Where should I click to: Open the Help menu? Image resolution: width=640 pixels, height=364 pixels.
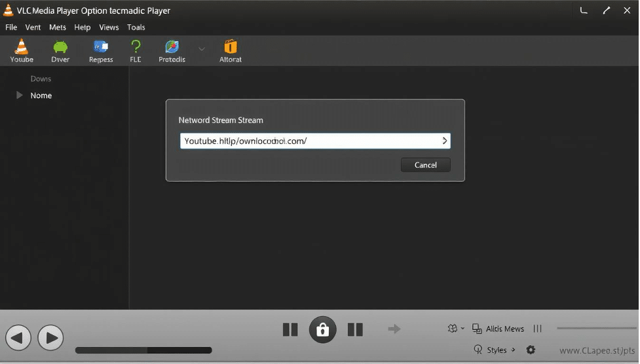click(x=83, y=27)
